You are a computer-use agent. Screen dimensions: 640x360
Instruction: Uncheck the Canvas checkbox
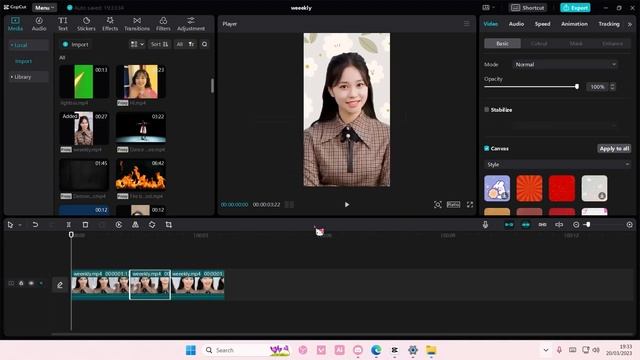coord(487,148)
